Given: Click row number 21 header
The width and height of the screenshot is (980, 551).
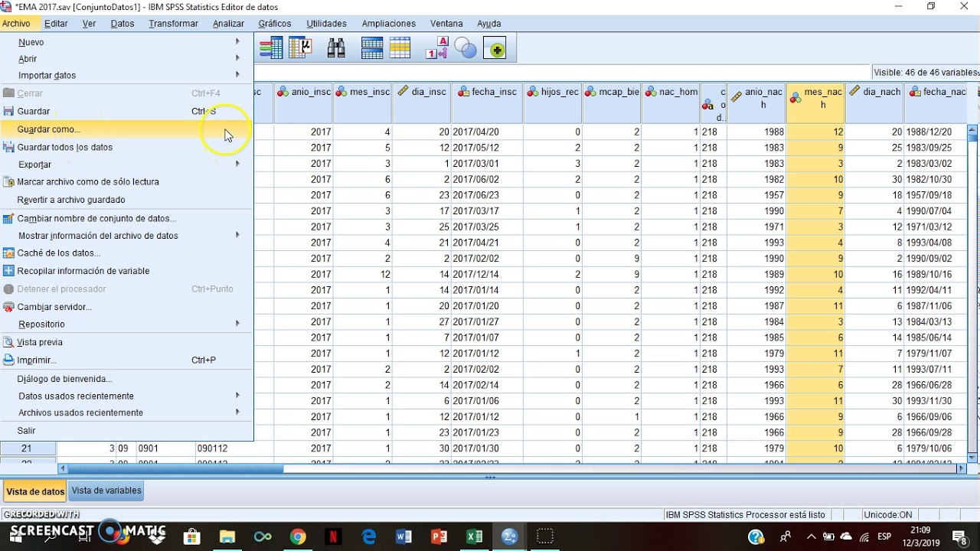Looking at the screenshot, I should pyautogui.click(x=27, y=448).
